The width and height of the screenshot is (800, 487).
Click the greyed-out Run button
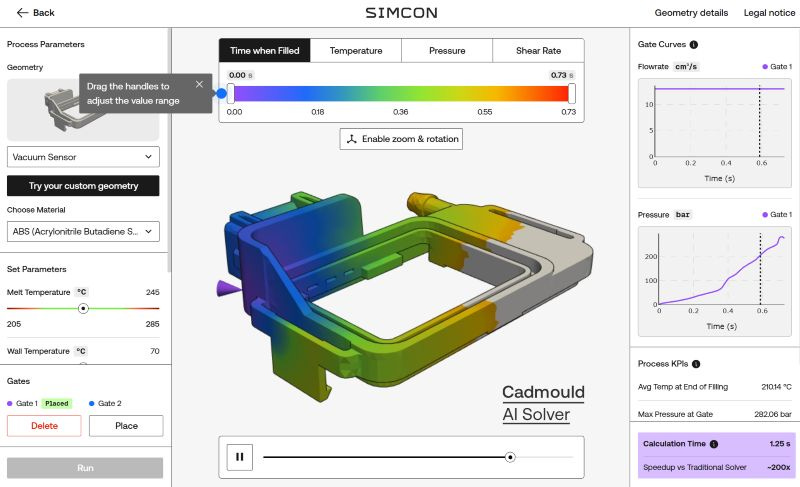(x=85, y=468)
